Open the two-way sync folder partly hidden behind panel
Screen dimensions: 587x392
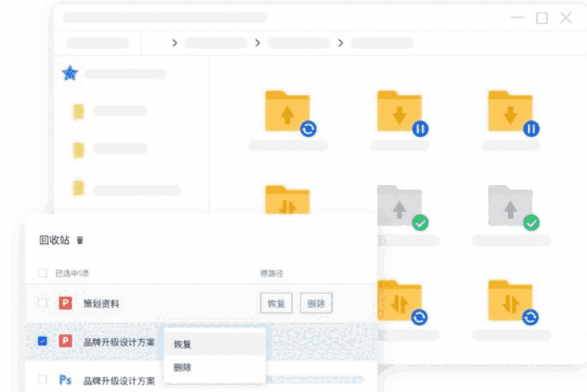(288, 200)
